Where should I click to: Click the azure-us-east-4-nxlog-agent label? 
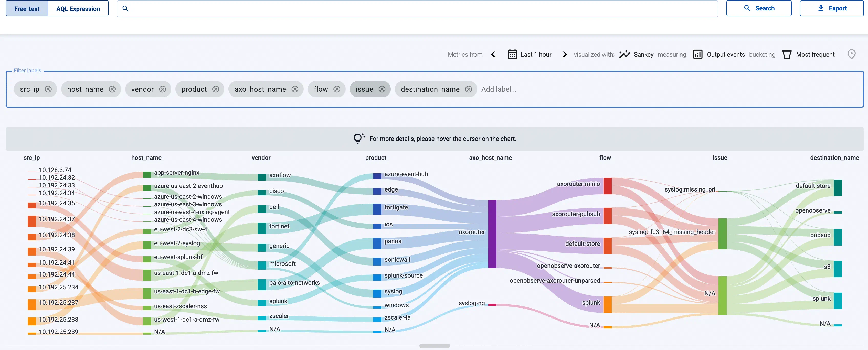(192, 212)
